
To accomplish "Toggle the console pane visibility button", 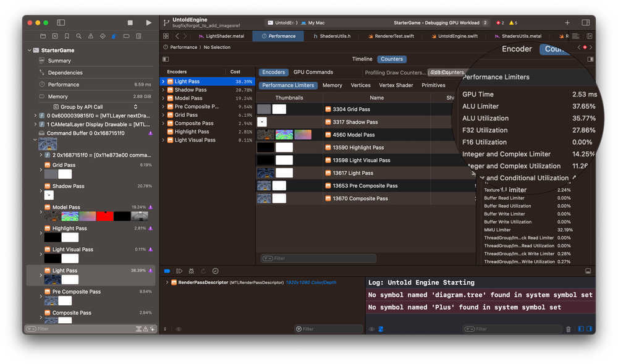I will (x=589, y=329).
